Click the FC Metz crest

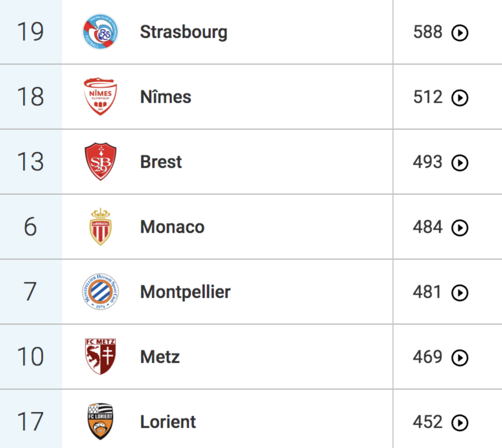(x=100, y=356)
